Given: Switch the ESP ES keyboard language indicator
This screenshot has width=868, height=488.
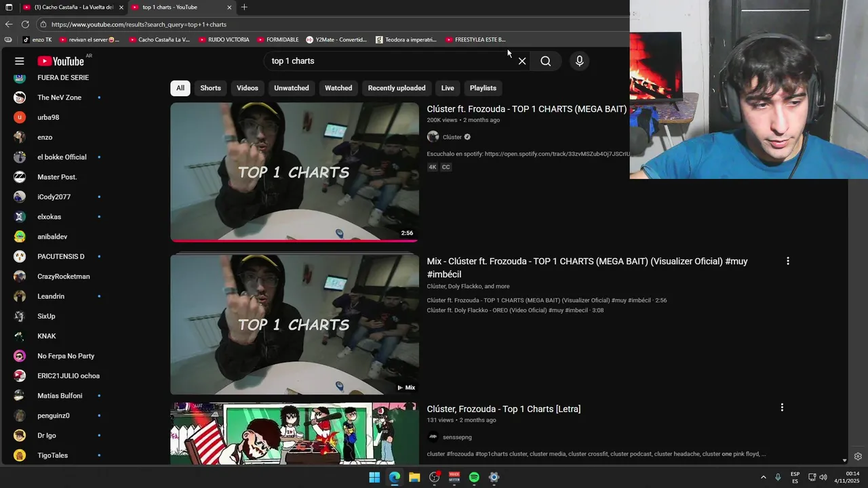Looking at the screenshot, I should [x=795, y=477].
